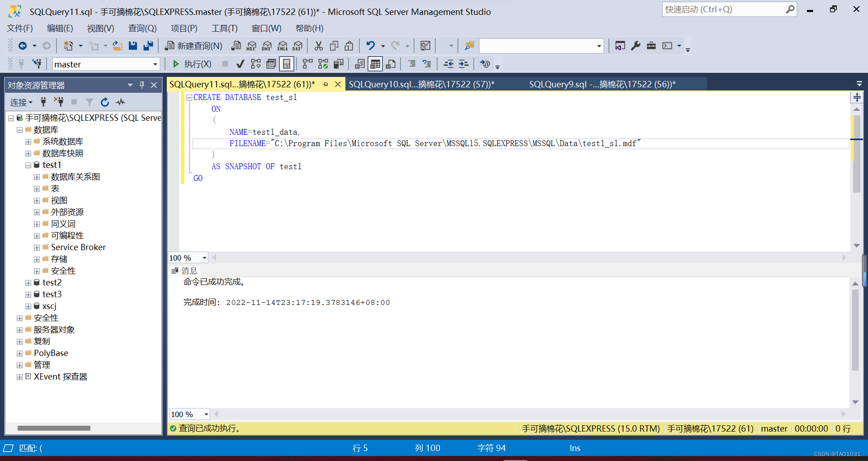Refresh the Object Explorer tree

coord(105,102)
